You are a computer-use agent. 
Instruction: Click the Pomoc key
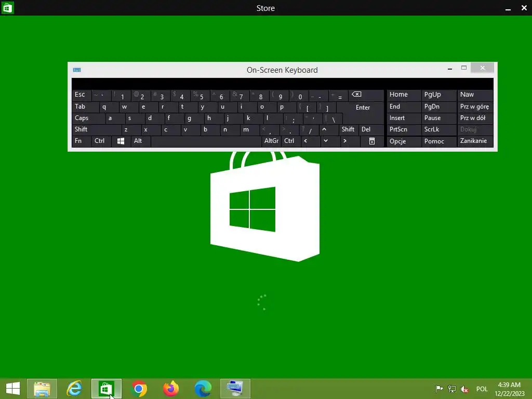point(438,141)
